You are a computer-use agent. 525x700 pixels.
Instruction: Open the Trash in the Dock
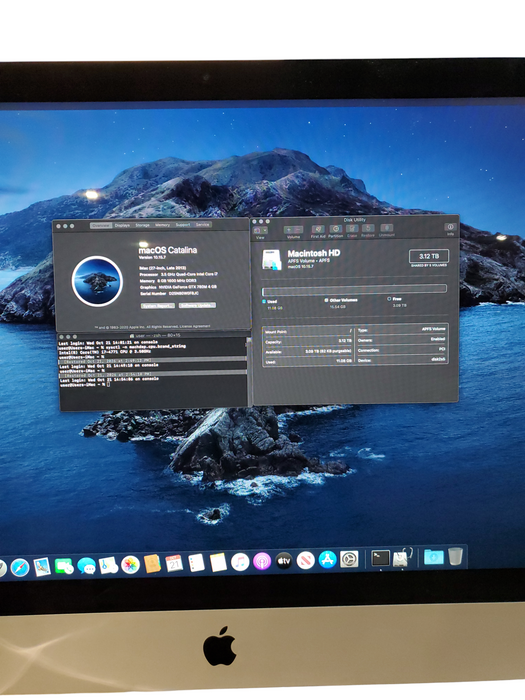click(x=455, y=556)
